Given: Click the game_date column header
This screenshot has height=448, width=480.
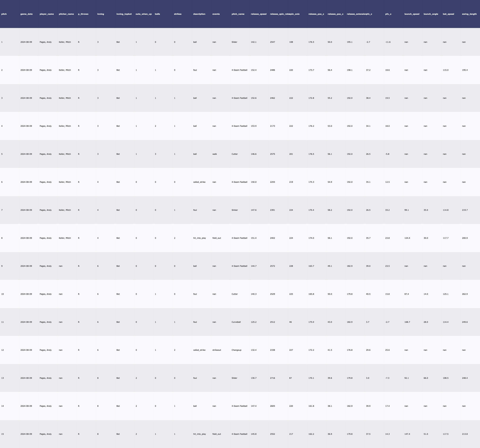Looking at the screenshot, I should point(26,14).
